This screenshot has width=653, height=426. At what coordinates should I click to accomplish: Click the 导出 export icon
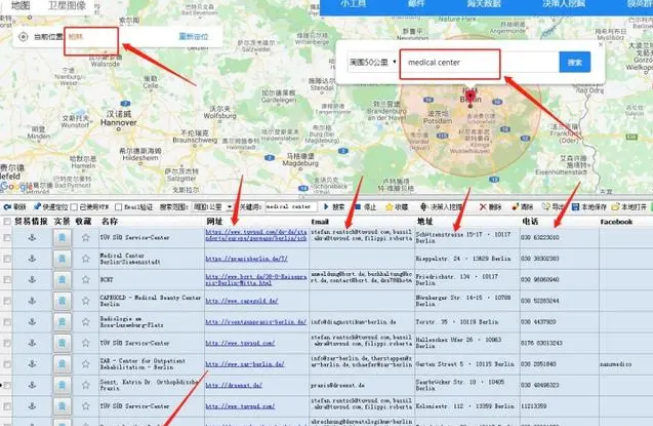click(546, 207)
